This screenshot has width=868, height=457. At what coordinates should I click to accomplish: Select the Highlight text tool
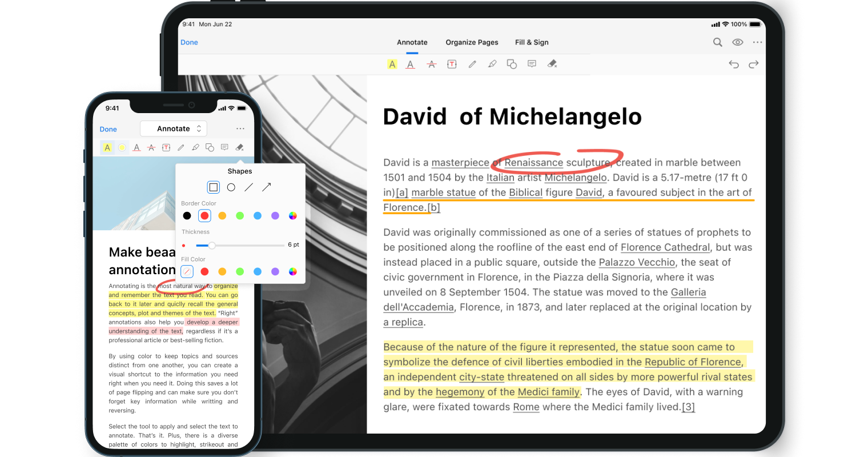click(x=392, y=64)
